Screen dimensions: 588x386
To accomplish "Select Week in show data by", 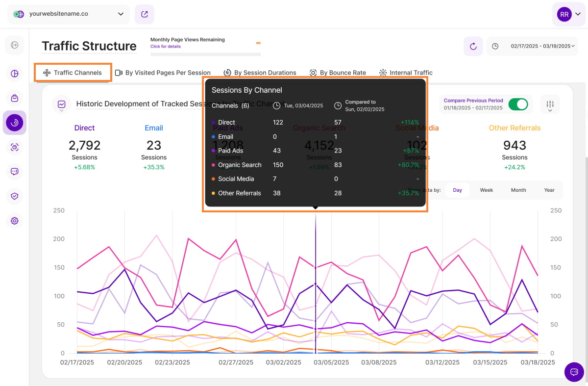I will (x=486, y=190).
